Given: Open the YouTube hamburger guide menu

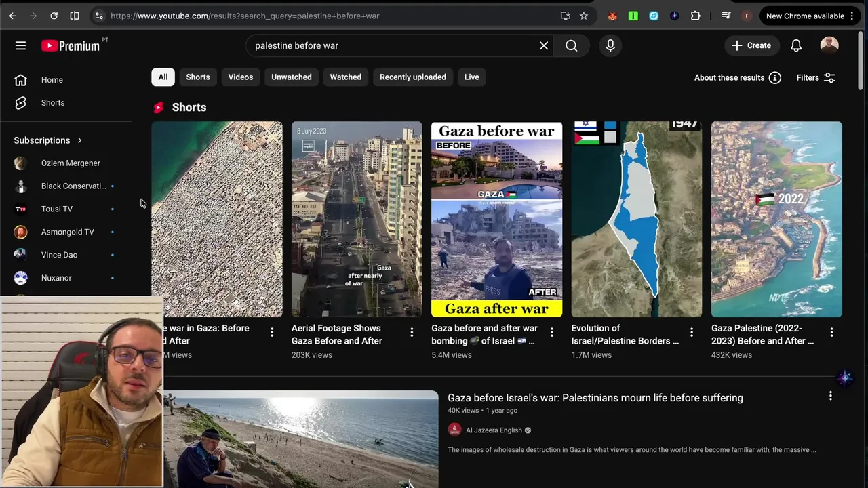Looking at the screenshot, I should pos(20,45).
